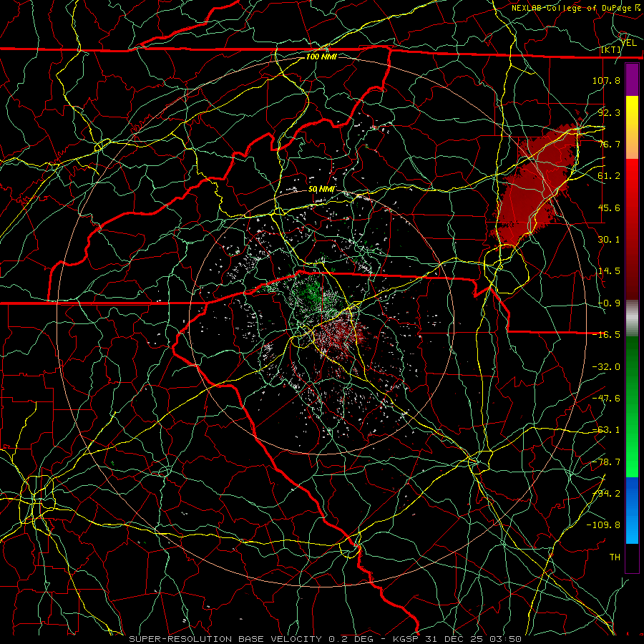644x644 pixels.
Task: Click the 'TH' label on legend
Action: coord(615,557)
